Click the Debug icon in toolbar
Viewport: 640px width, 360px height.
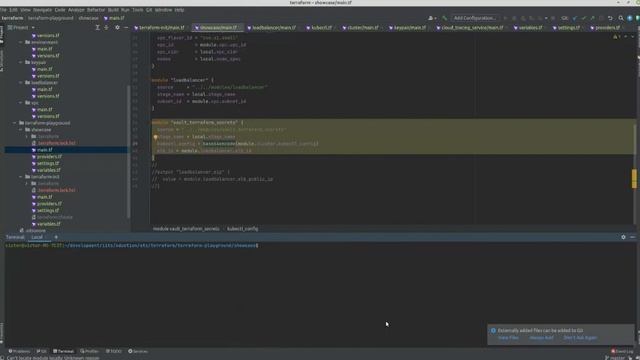(x=514, y=18)
